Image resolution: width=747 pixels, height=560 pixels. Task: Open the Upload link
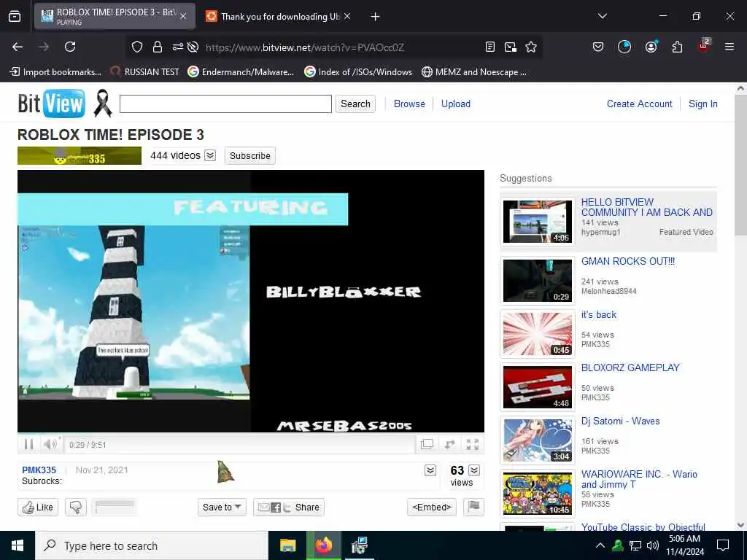tap(455, 104)
